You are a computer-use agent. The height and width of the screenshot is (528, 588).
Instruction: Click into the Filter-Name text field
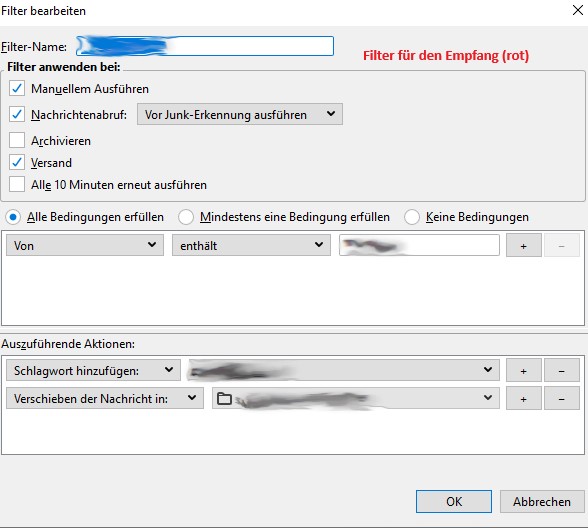coord(205,46)
